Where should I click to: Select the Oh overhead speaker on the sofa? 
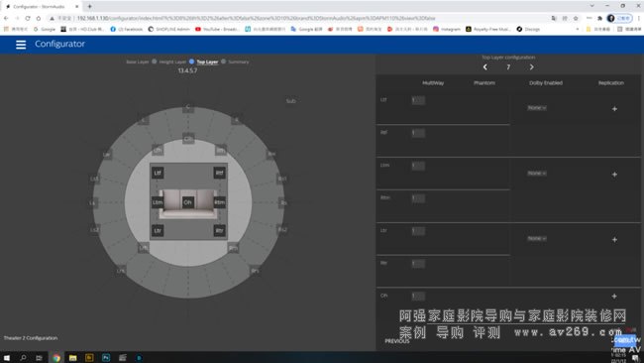(x=187, y=202)
